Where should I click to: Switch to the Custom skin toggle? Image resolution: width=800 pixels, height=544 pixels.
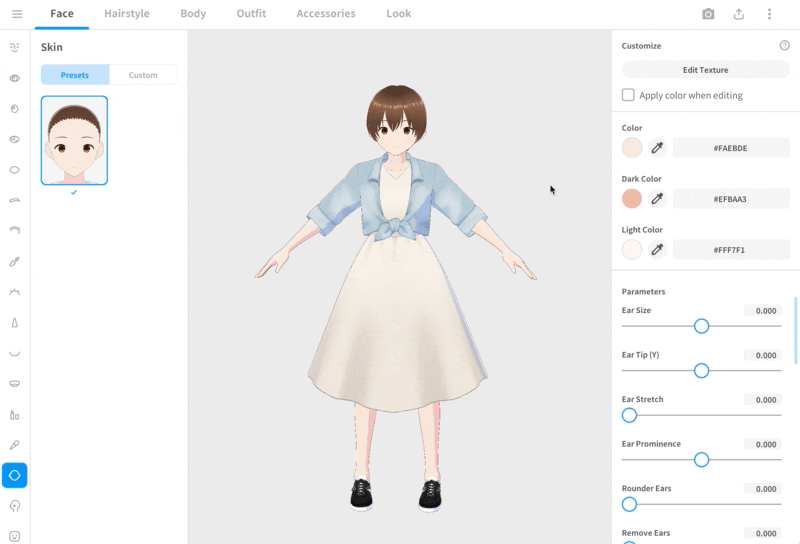143,75
